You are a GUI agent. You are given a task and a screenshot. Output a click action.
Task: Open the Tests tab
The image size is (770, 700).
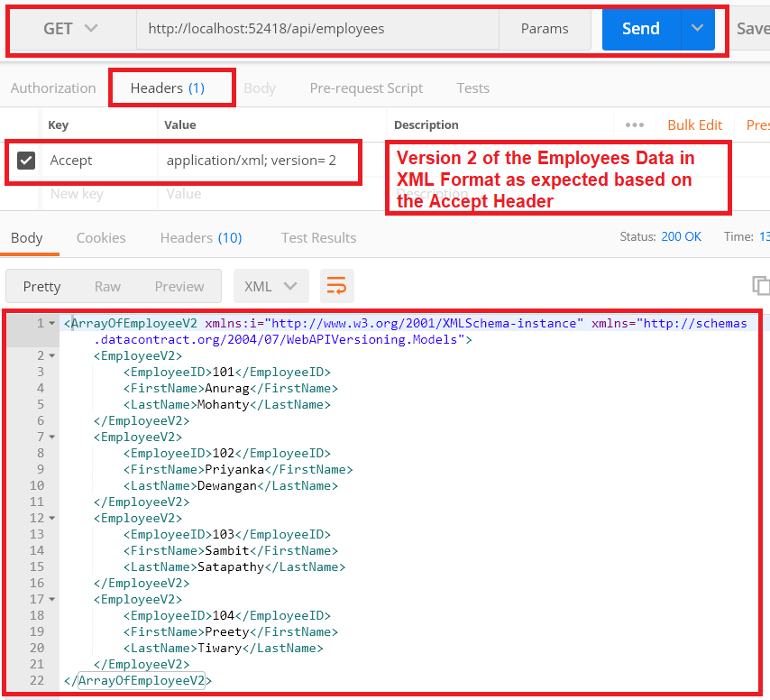click(x=472, y=87)
